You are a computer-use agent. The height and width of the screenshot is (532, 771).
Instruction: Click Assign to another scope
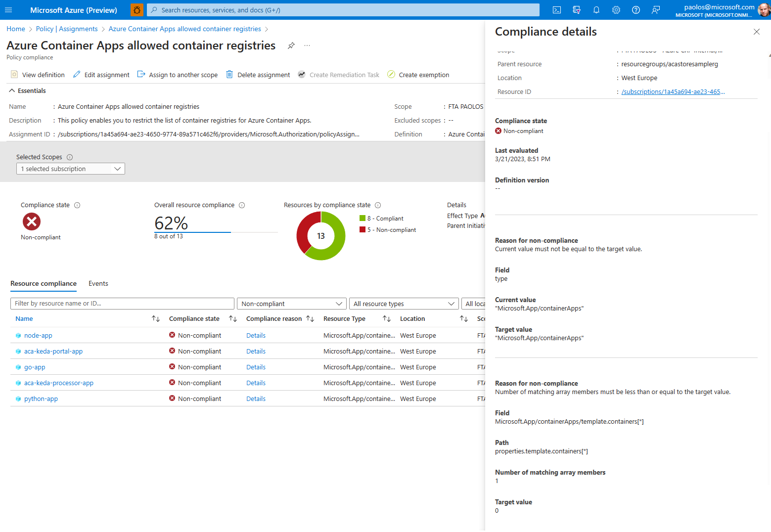coord(178,75)
